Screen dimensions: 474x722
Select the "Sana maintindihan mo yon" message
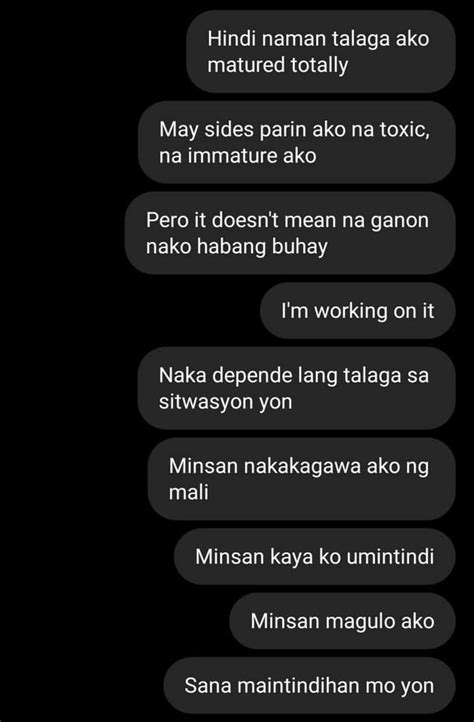(310, 685)
